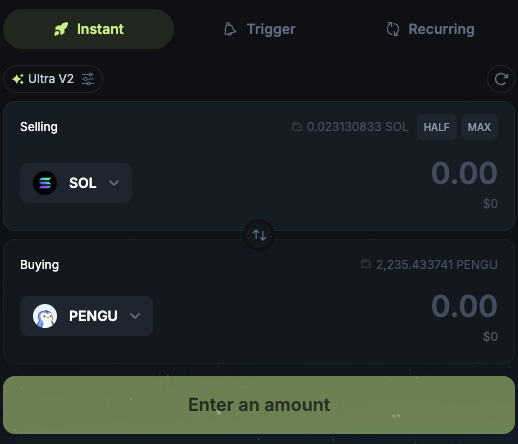Click the SOL token logo
Image resolution: width=518 pixels, height=444 pixels.
45,183
